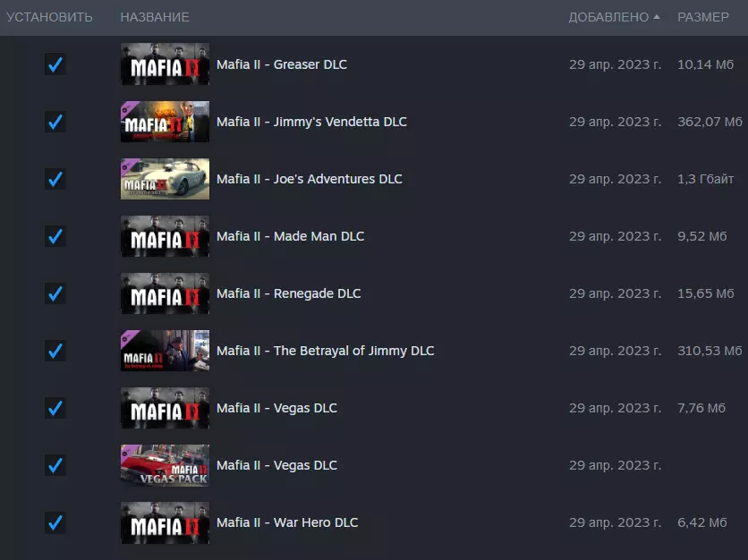Click thumbnail of the 7,76 Мб Vegas DLC
The image size is (748, 560).
click(x=165, y=408)
